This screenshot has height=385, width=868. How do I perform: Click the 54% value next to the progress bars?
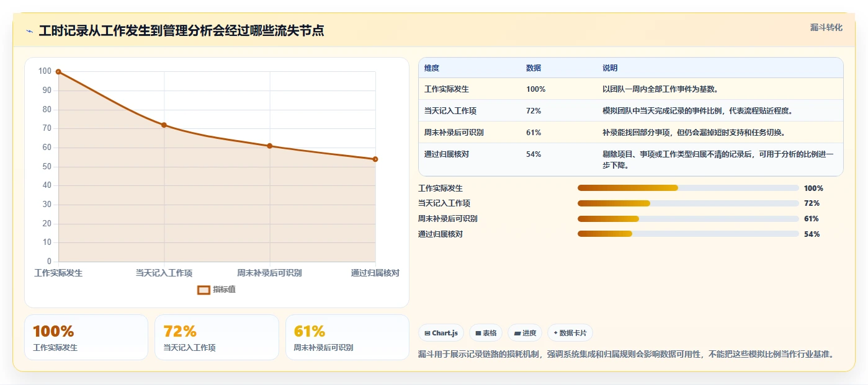click(812, 234)
